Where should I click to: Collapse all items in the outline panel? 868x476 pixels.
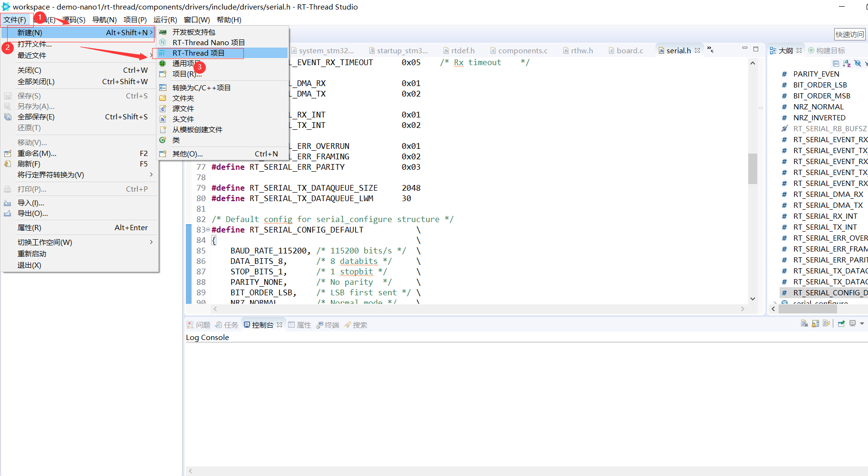point(836,63)
